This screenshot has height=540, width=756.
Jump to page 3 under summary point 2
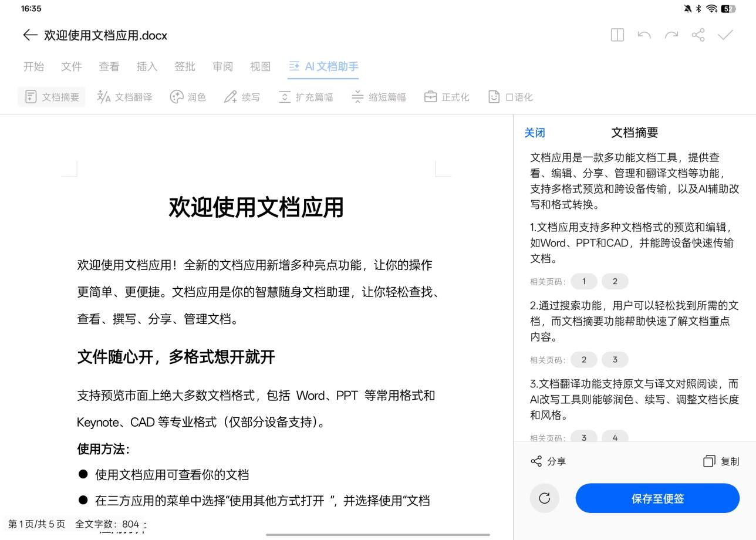(615, 359)
